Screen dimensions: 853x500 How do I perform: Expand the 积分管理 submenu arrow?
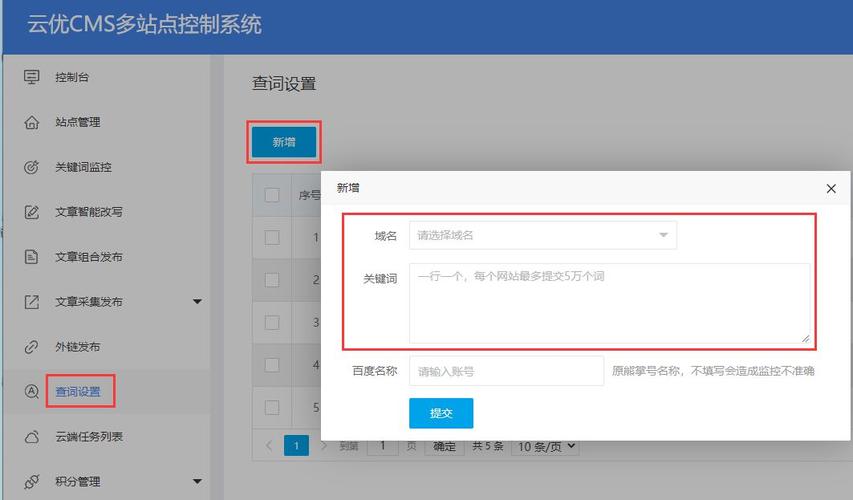197,482
